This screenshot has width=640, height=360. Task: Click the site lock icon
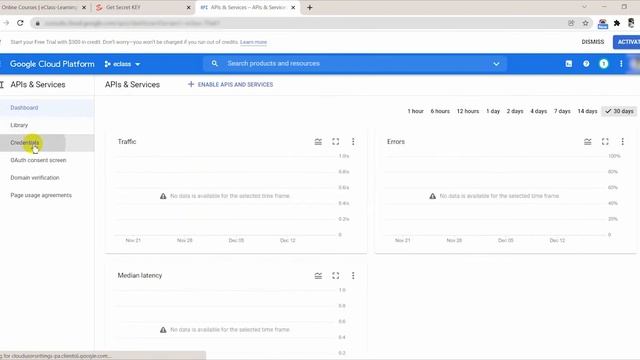point(37,23)
